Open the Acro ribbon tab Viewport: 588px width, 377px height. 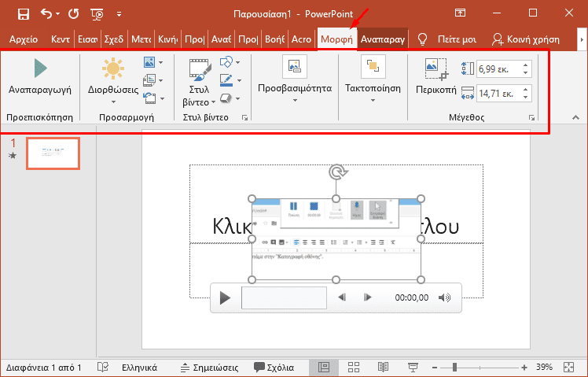(302, 39)
